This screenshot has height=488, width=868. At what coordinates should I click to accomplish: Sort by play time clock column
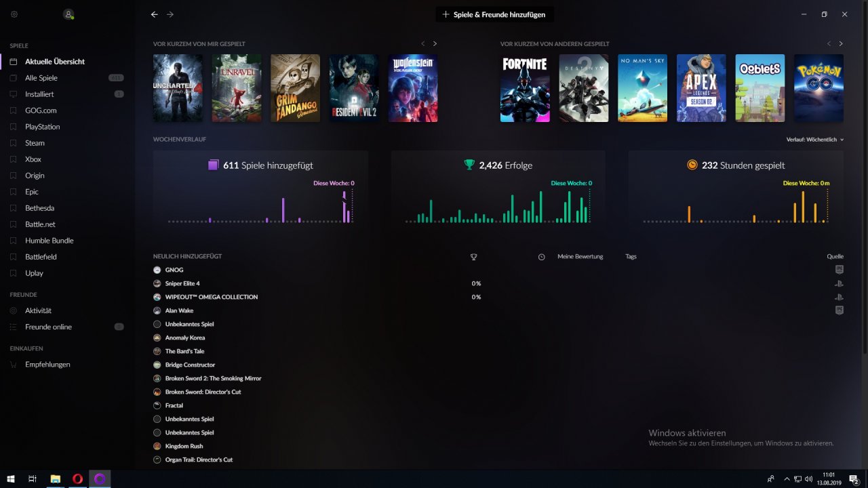pos(541,257)
